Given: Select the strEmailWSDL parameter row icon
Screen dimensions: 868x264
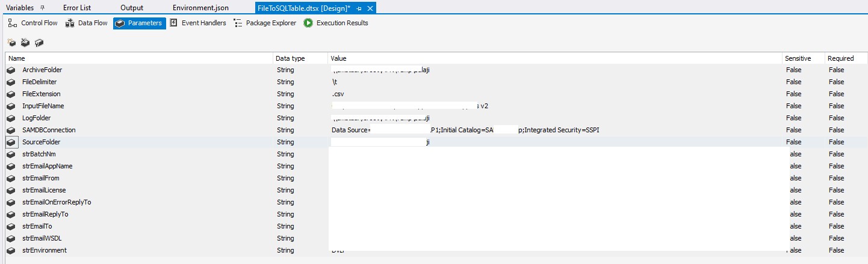Looking at the screenshot, I should [x=11, y=238].
